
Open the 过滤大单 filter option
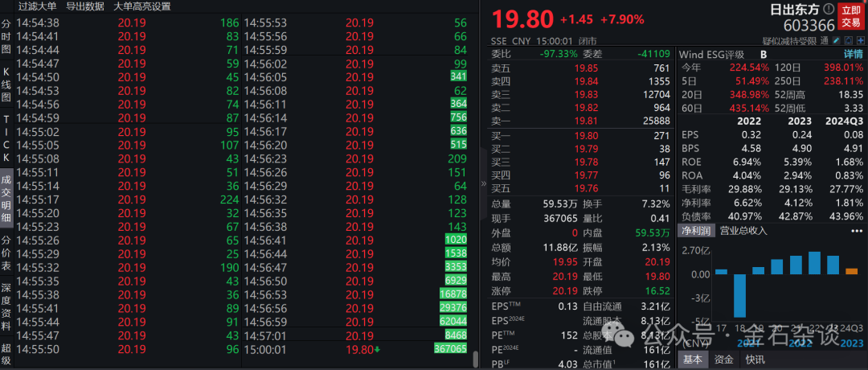coord(37,6)
